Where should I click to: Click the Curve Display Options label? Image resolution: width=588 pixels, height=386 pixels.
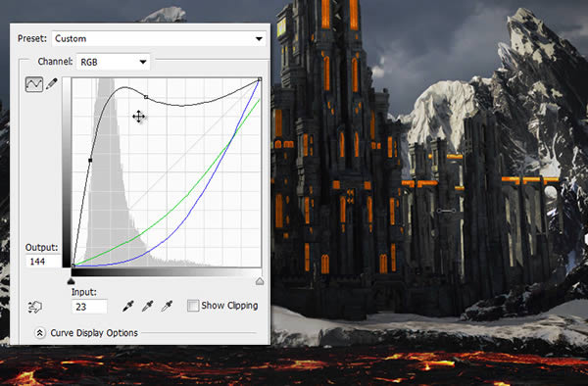(94, 333)
